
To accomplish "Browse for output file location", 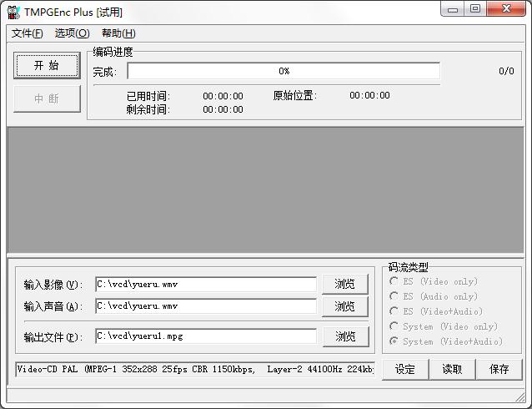I will (345, 336).
